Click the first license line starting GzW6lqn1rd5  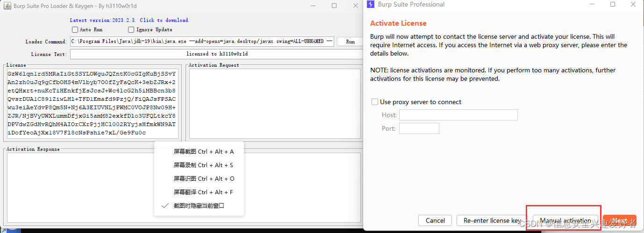pos(92,74)
